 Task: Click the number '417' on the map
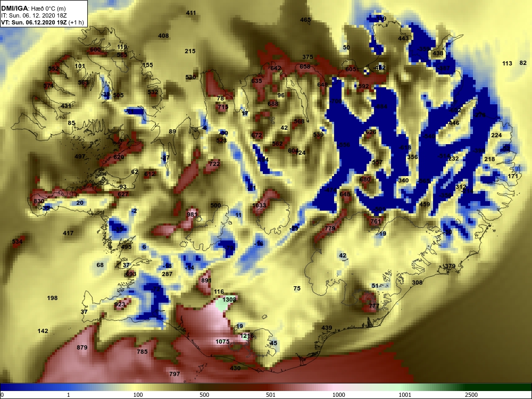tap(68, 233)
